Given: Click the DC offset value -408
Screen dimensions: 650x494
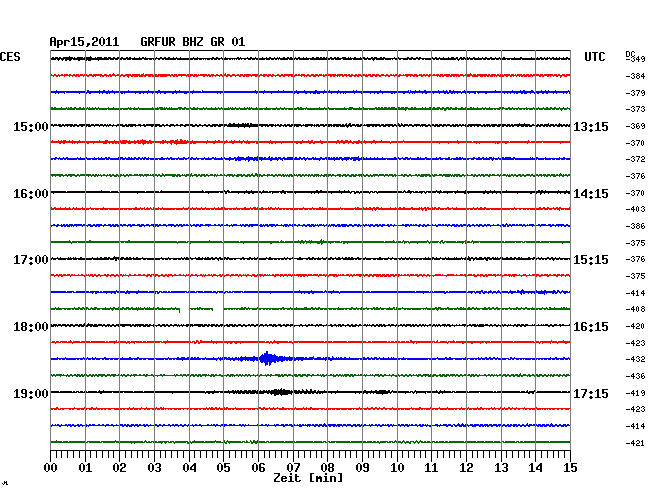Looking at the screenshot, I should point(635,309).
